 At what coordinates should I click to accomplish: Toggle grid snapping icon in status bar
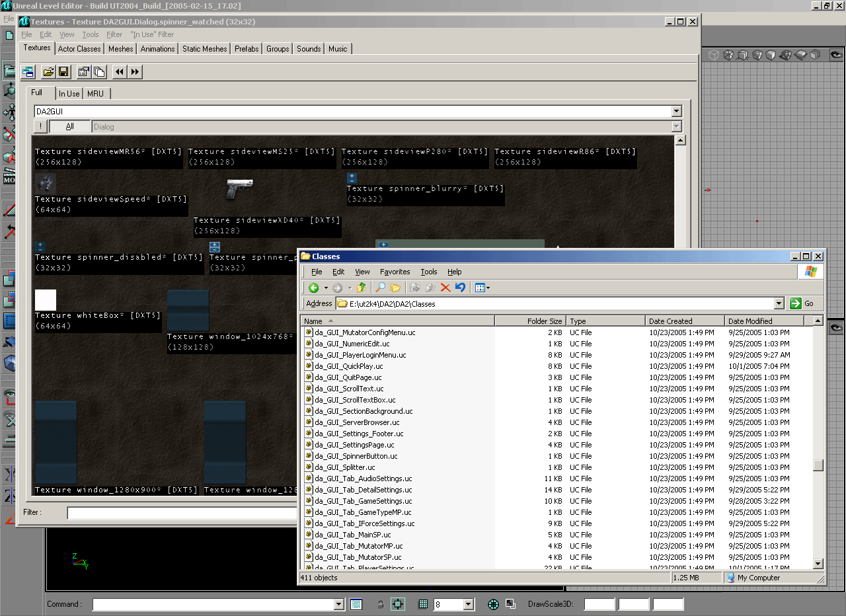(423, 604)
